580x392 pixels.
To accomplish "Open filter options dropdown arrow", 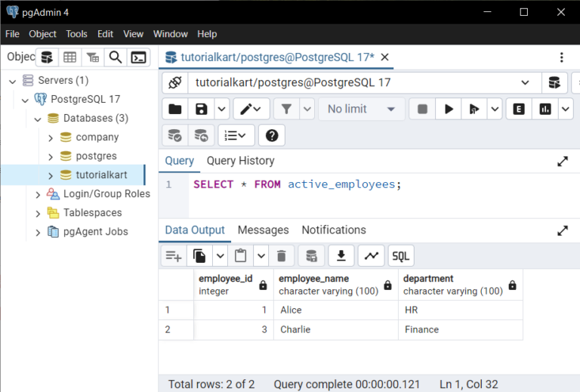I will [307, 109].
